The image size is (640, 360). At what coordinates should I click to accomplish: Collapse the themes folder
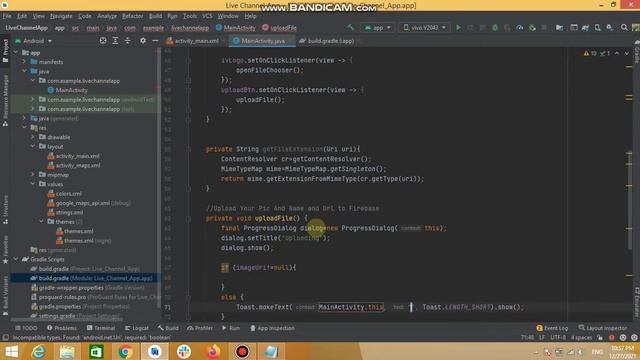click(x=41, y=221)
